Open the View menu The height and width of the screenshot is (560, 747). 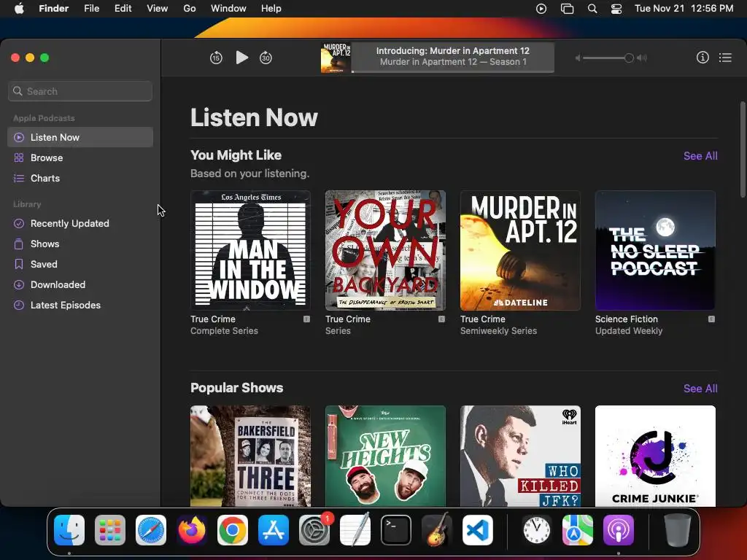click(x=158, y=9)
